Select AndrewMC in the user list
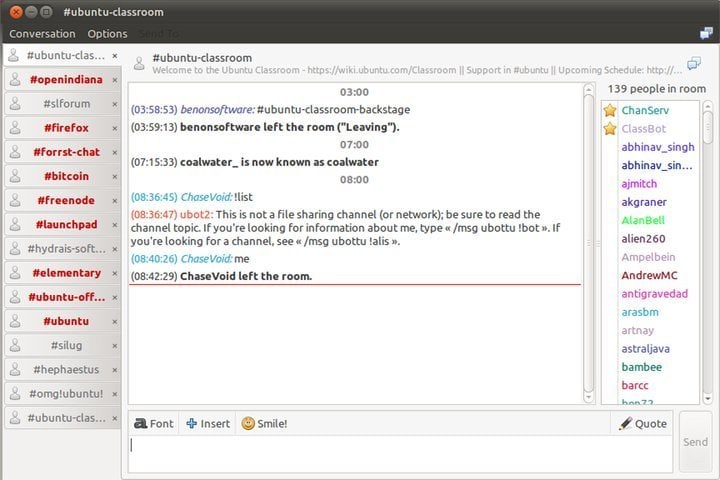720x480 pixels. pos(649,276)
